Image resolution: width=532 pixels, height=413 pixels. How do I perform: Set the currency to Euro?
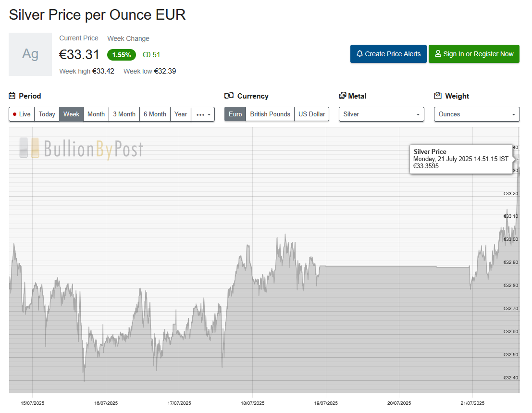(235, 114)
